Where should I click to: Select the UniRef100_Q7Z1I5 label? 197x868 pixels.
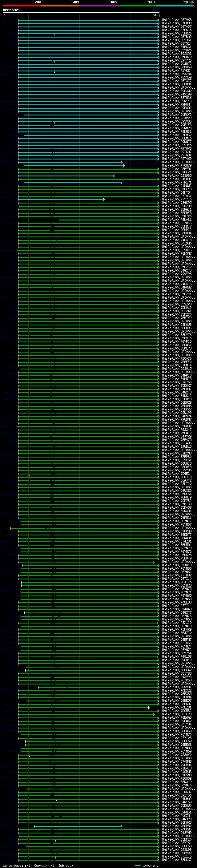tap(177, 856)
